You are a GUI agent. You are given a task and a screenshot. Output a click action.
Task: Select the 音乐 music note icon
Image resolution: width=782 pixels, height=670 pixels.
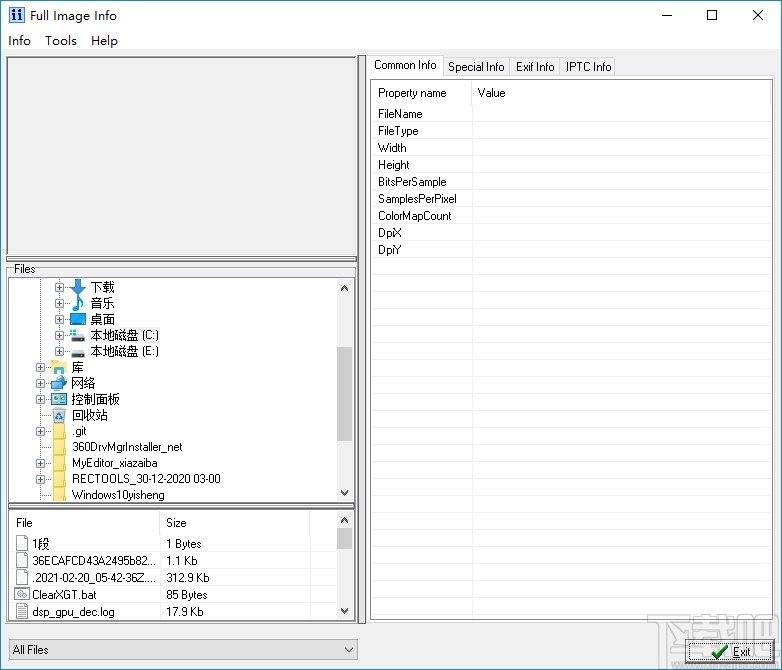click(78, 303)
